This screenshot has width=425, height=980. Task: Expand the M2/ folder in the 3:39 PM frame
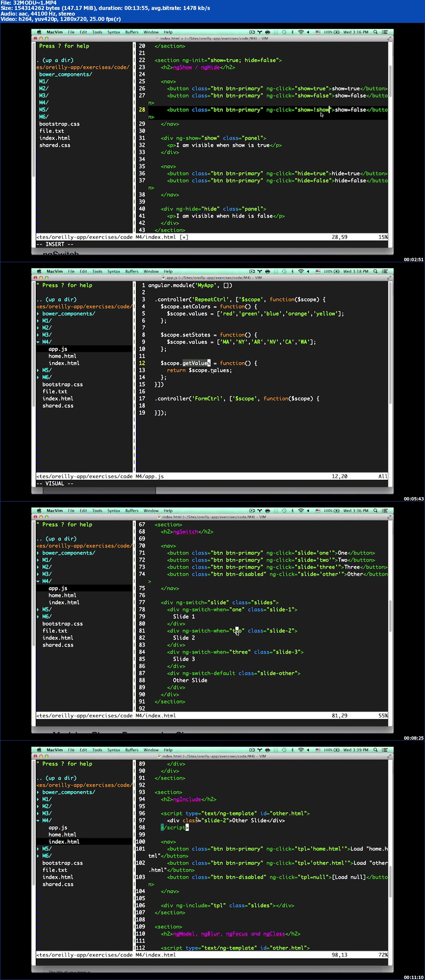point(38,806)
